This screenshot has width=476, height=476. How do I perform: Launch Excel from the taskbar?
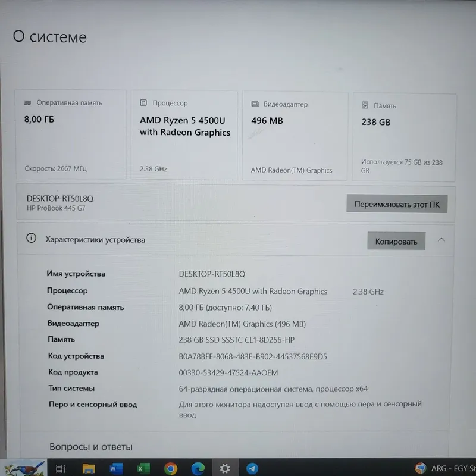tap(143, 468)
